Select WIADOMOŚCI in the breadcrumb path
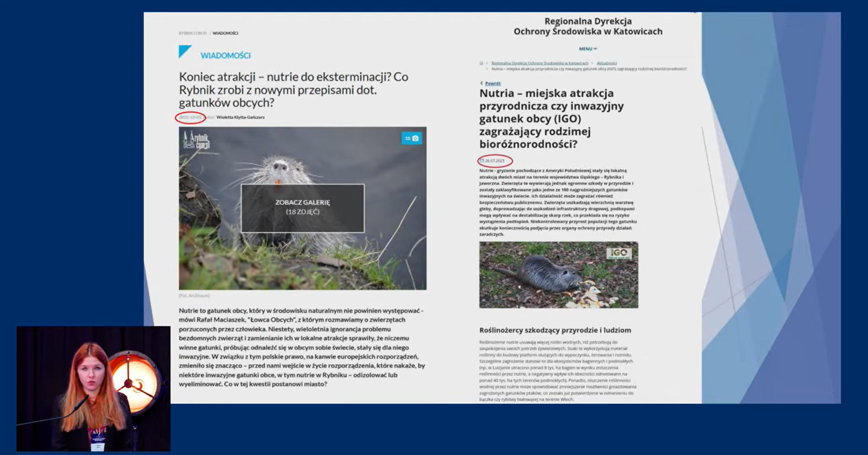Image resolution: width=868 pixels, height=455 pixels. [225, 33]
